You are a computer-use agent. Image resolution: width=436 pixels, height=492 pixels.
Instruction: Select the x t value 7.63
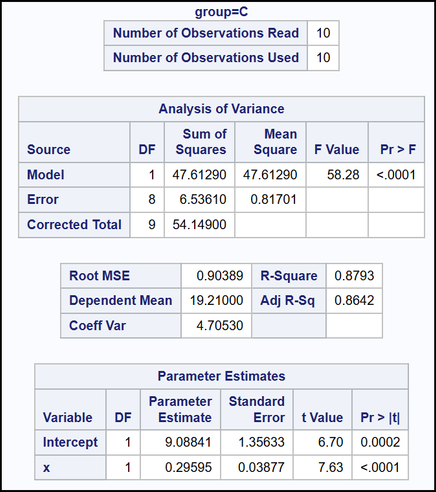pyautogui.click(x=331, y=467)
